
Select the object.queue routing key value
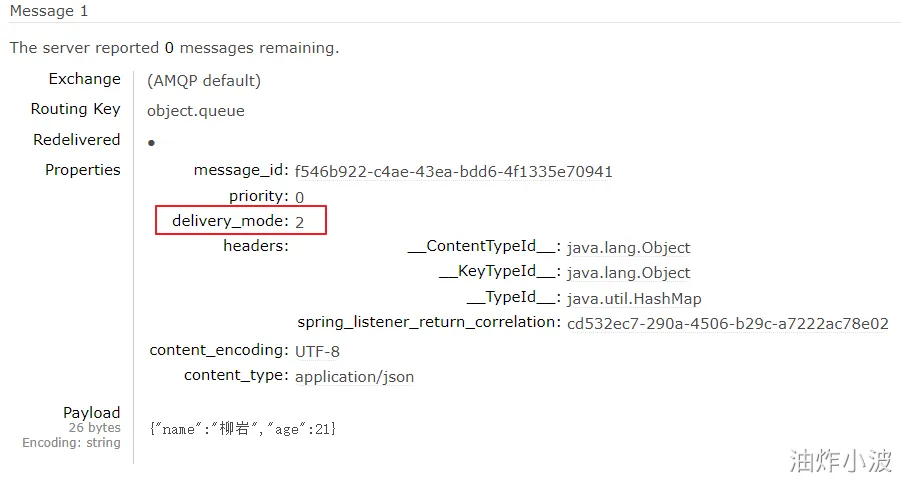(196, 111)
